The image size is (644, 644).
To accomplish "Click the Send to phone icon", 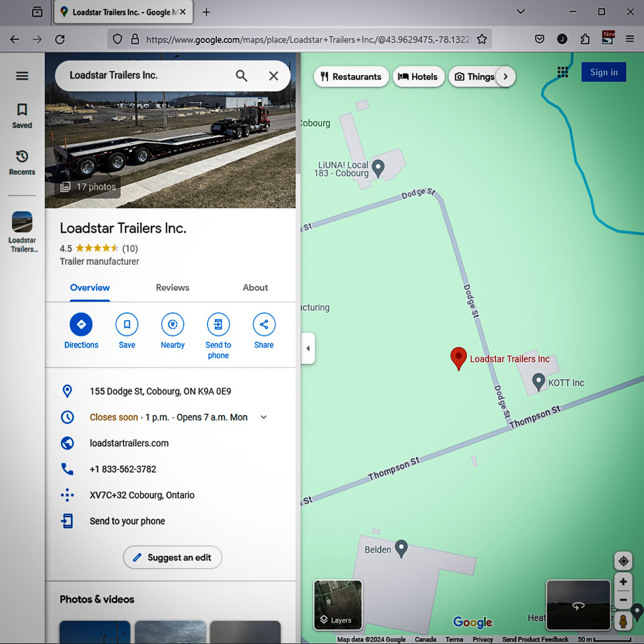I will click(x=218, y=324).
